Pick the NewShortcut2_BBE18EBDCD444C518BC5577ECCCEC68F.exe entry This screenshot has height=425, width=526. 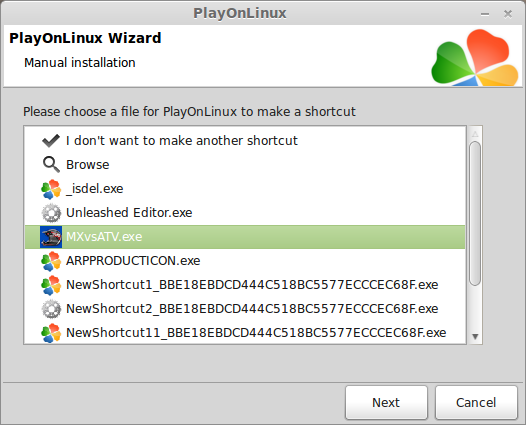(x=245, y=309)
